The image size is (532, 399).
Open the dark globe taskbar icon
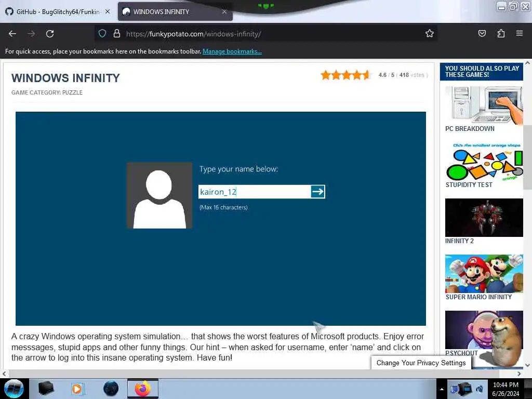111,389
